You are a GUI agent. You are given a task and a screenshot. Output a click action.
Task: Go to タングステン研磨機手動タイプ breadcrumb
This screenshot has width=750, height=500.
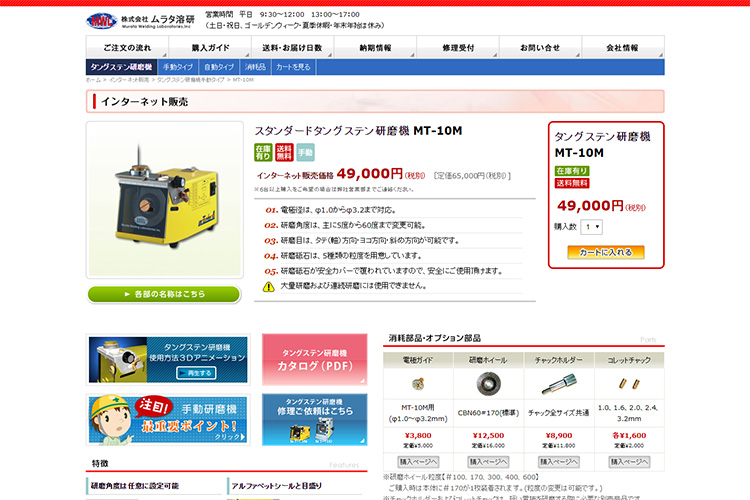pos(190,80)
